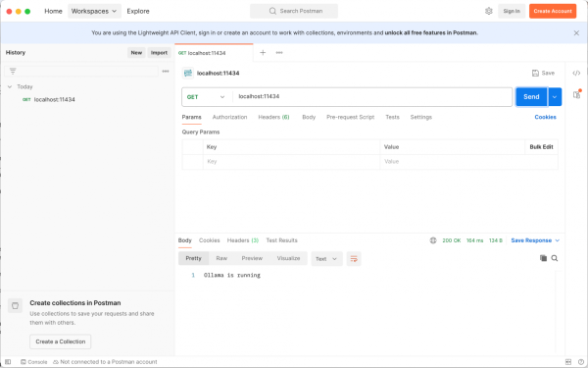
Task: Collapse the Today history group
Action: tap(10, 86)
